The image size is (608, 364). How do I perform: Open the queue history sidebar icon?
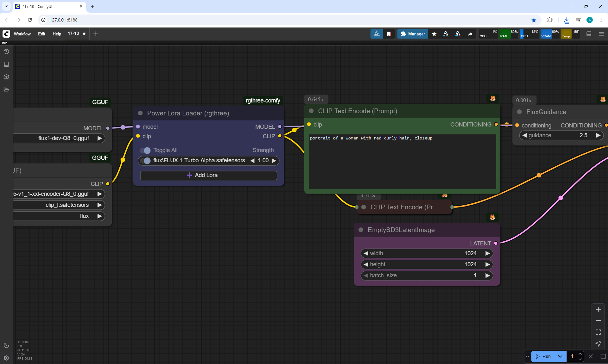tap(6, 52)
